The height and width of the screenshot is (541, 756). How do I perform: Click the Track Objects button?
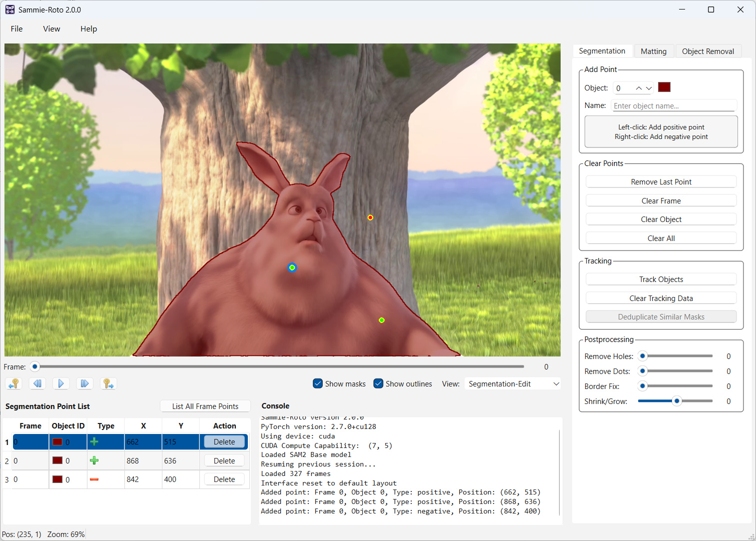(661, 279)
